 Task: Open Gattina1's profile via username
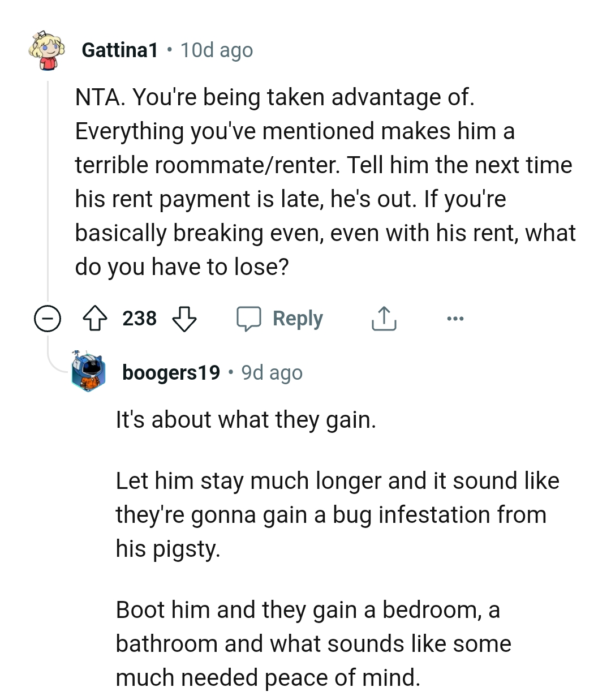tap(119, 50)
